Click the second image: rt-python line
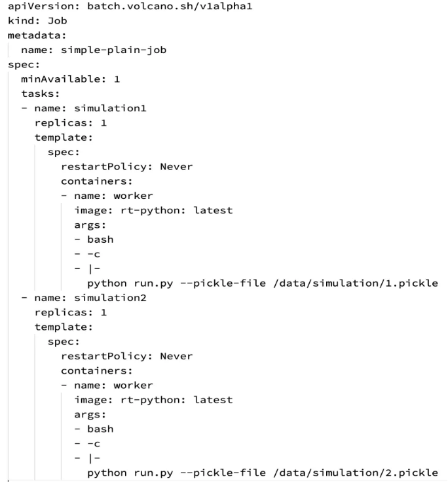 153,400
